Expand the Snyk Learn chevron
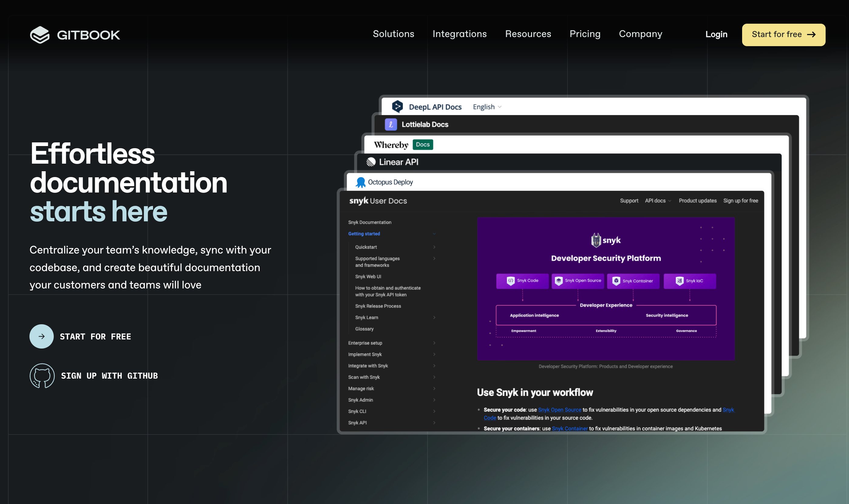 pos(434,318)
